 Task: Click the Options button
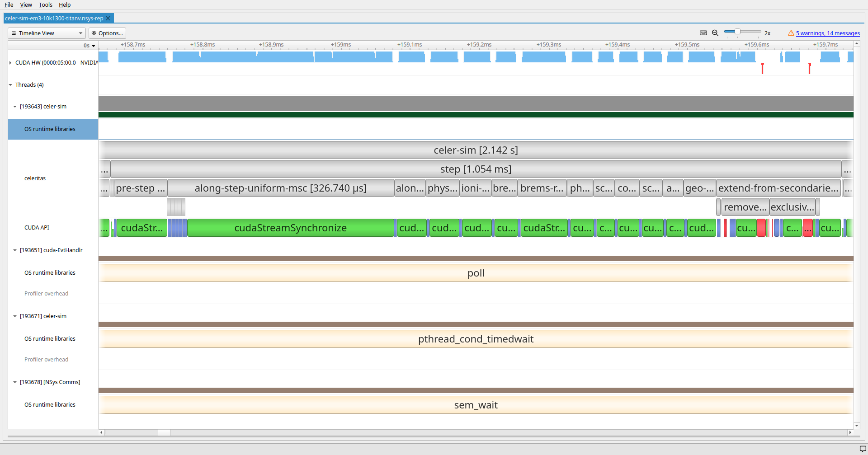pos(107,33)
